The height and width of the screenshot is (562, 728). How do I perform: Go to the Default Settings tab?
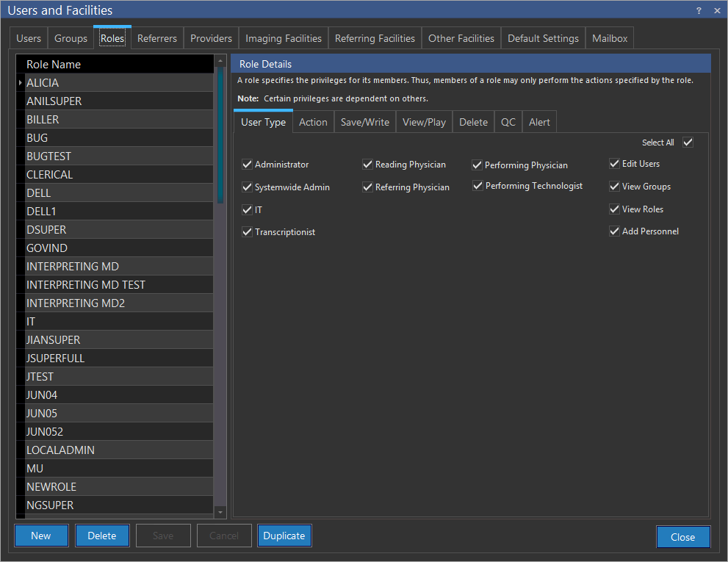click(543, 38)
